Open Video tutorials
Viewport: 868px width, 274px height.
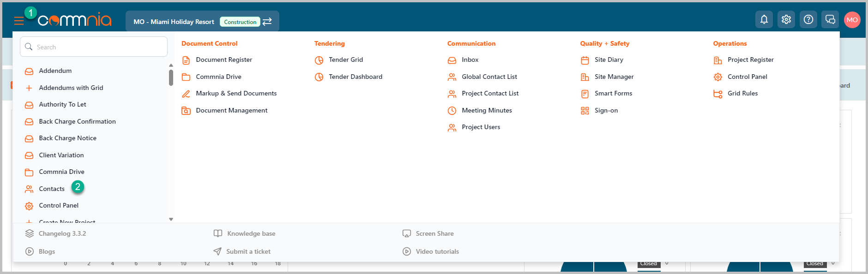point(437,251)
